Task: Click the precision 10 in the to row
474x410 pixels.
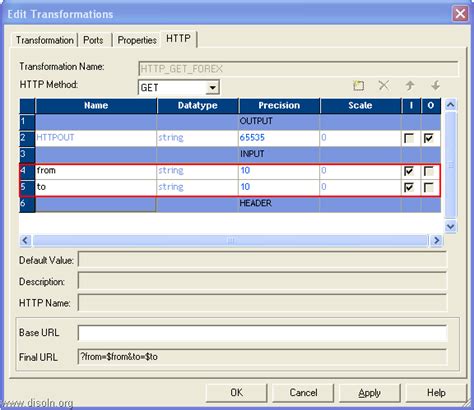Action: point(245,187)
